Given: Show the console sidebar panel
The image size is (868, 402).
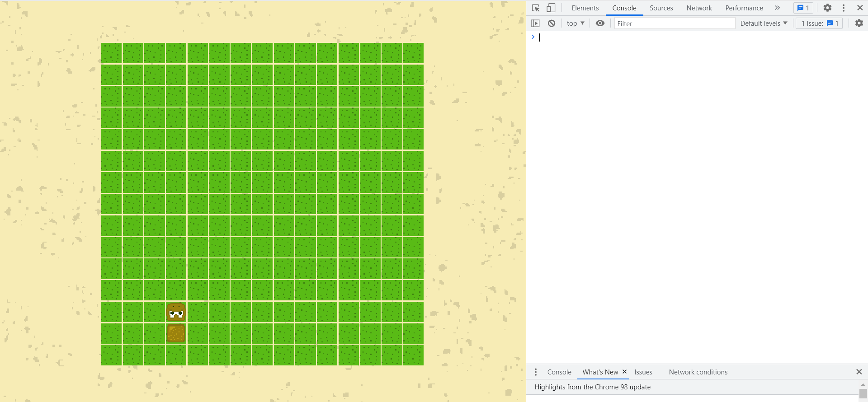Looking at the screenshot, I should tap(535, 23).
